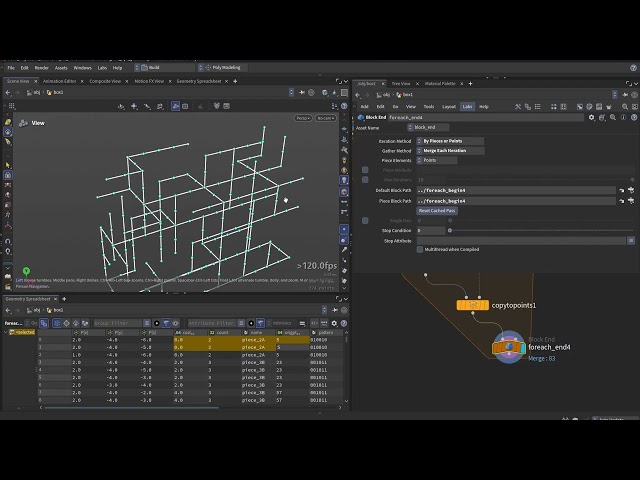Collapse the selected node tree in spreadsheet
The image size is (640, 480).
point(6,332)
